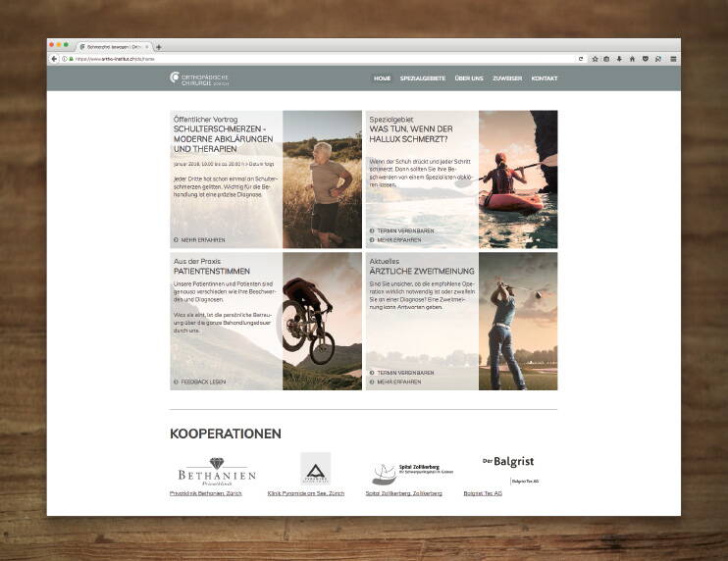Open SPEZIALGEBIETE navigation item
This screenshot has width=728, height=561.
pyautogui.click(x=423, y=78)
